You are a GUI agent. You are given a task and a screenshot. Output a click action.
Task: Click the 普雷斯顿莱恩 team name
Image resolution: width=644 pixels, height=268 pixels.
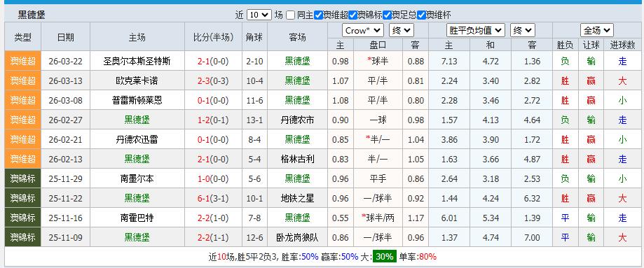pos(137,100)
